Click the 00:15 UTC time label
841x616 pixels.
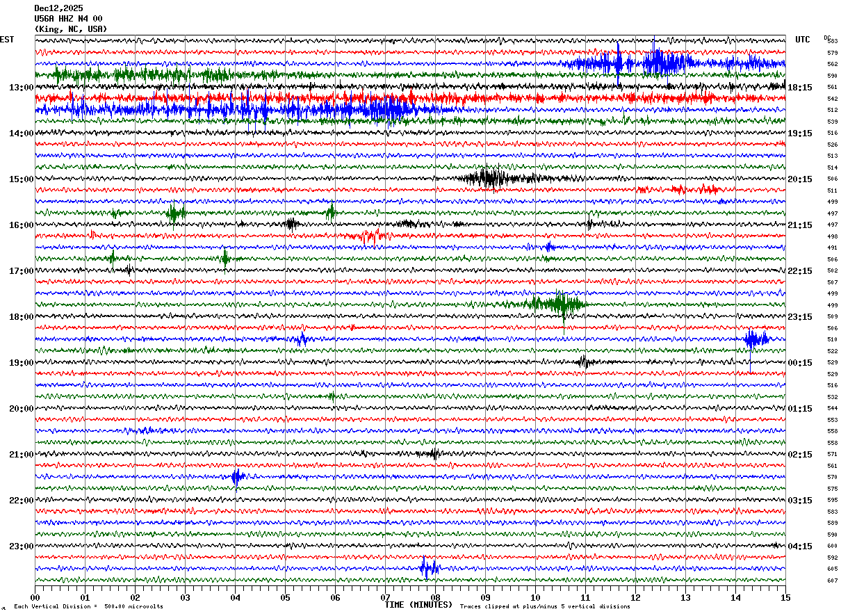800,363
